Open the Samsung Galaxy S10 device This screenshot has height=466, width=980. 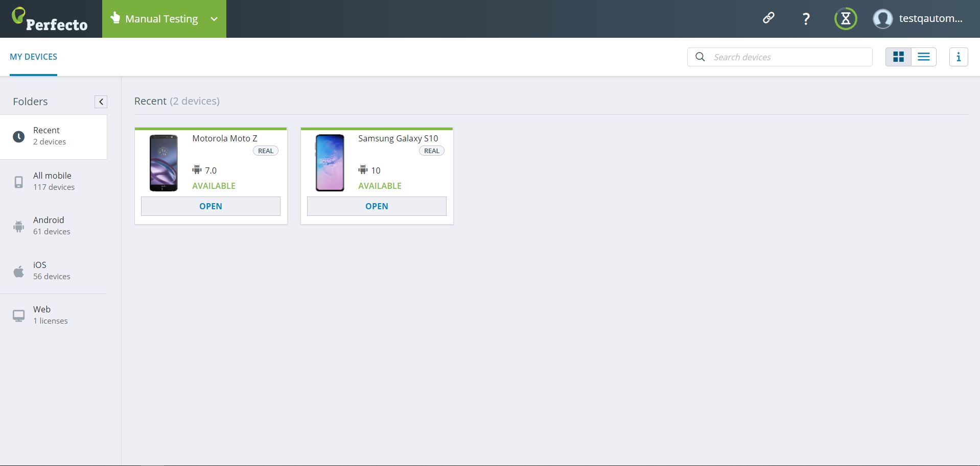click(377, 206)
